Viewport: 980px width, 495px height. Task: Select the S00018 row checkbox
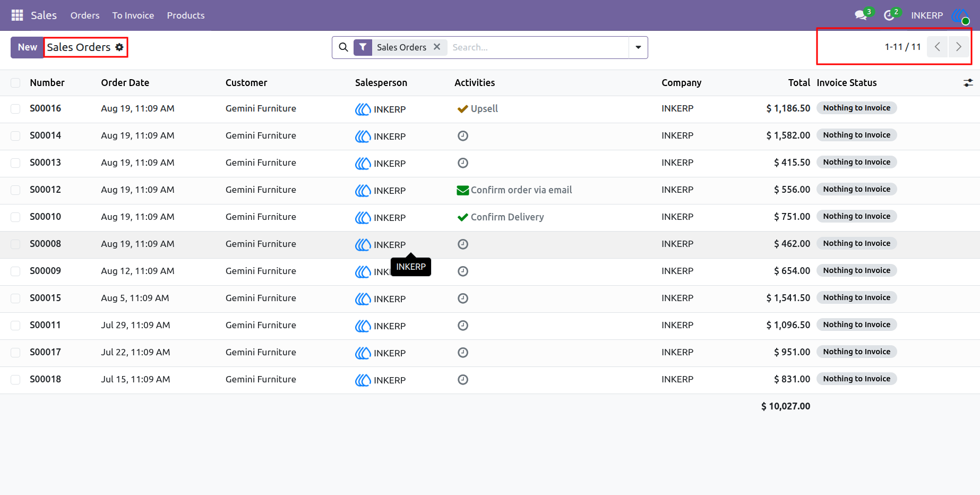[x=15, y=380]
